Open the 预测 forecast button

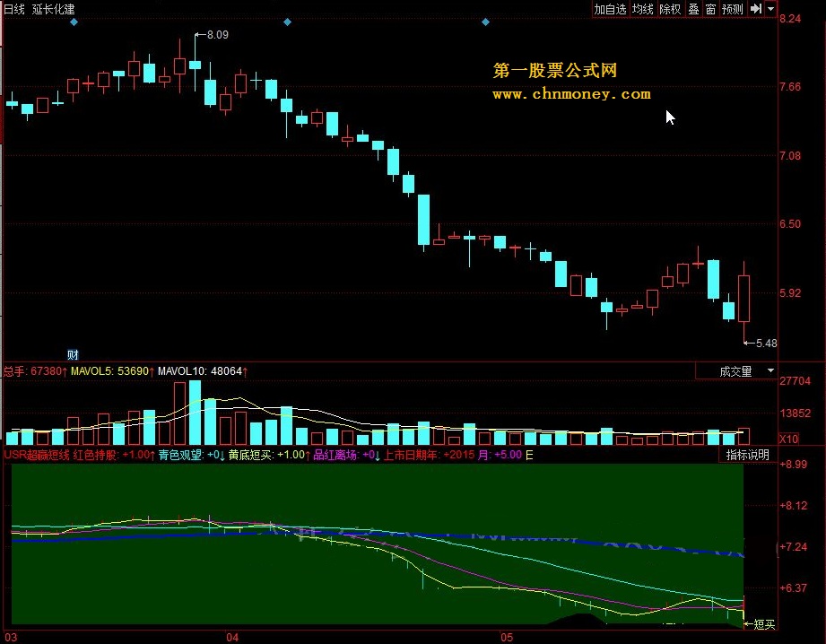point(732,9)
